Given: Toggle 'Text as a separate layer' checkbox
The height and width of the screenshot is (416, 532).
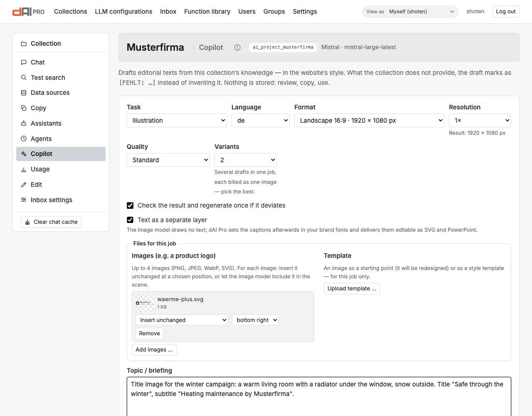Looking at the screenshot, I should click(130, 220).
